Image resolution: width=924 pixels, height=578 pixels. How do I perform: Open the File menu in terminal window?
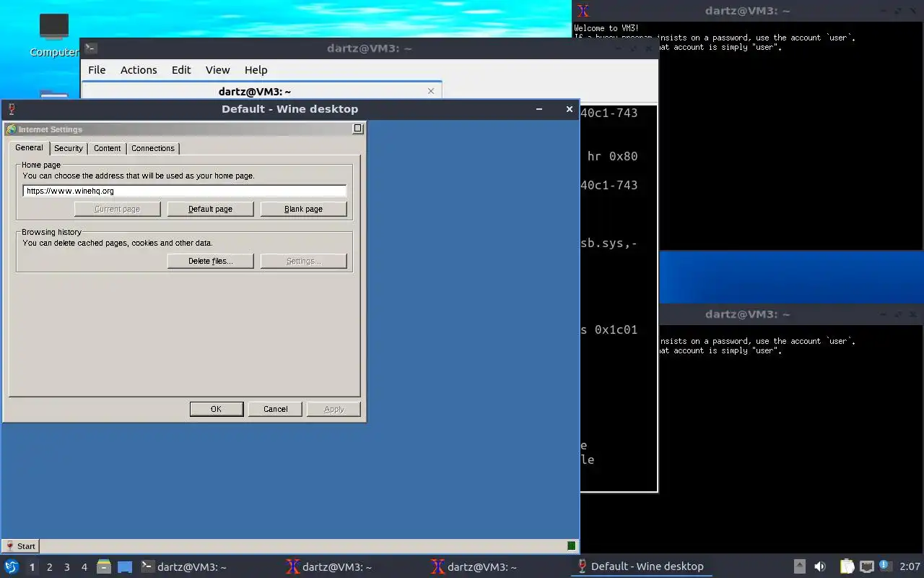pyautogui.click(x=97, y=70)
